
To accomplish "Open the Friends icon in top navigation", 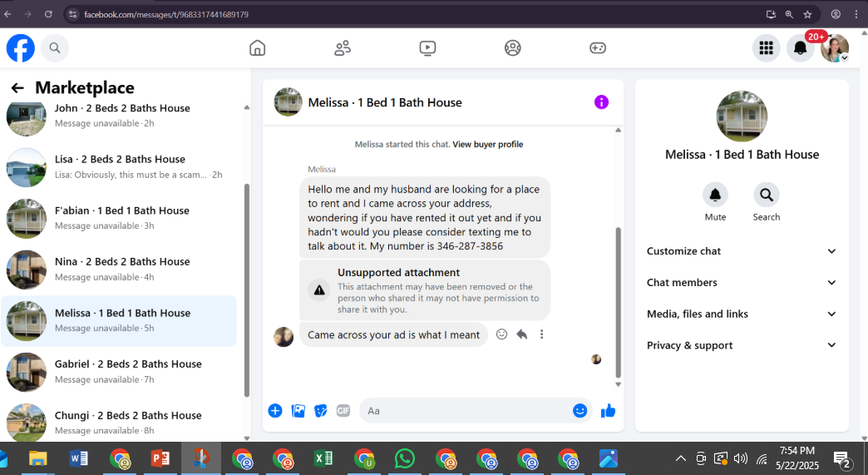I will [343, 48].
